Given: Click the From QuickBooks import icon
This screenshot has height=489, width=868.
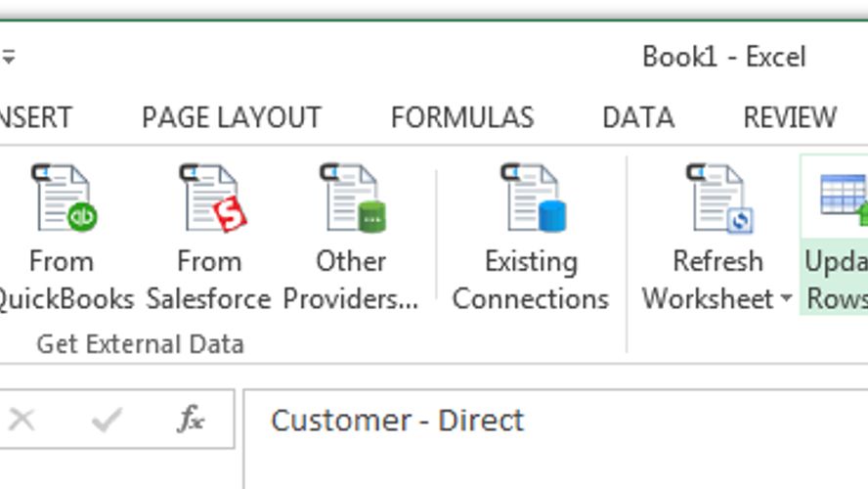Looking at the screenshot, I should (x=64, y=200).
